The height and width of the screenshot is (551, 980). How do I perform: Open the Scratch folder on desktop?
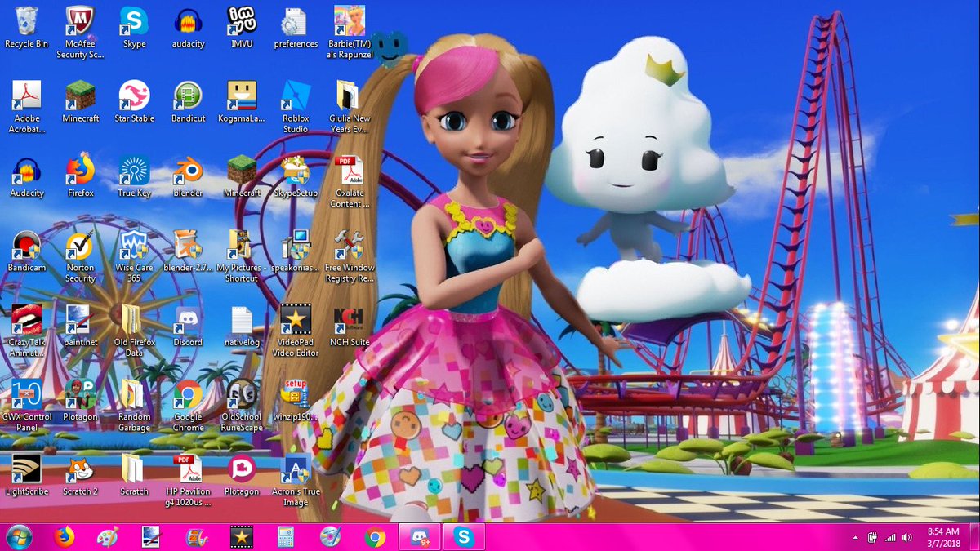tap(134, 475)
